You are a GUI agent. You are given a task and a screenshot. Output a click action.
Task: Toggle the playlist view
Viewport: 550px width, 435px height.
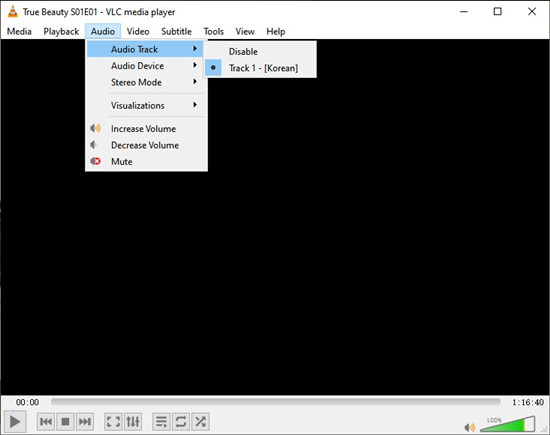pos(161,421)
